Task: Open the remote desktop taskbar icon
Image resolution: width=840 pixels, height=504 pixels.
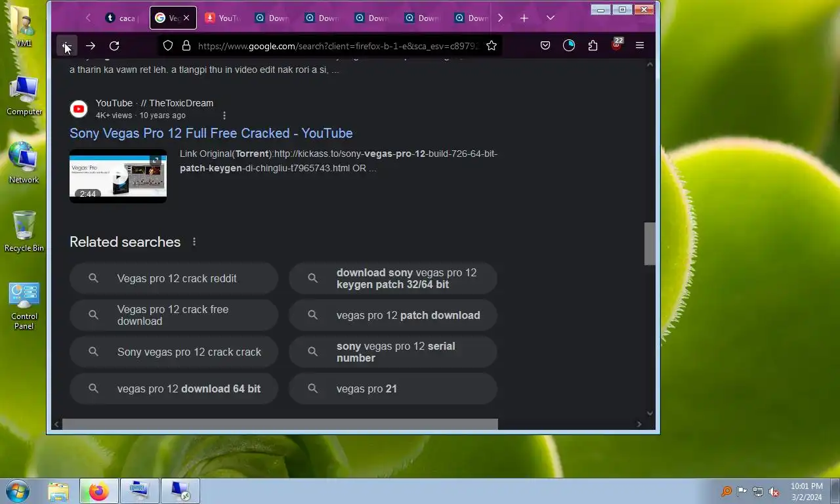Action: pos(180,491)
